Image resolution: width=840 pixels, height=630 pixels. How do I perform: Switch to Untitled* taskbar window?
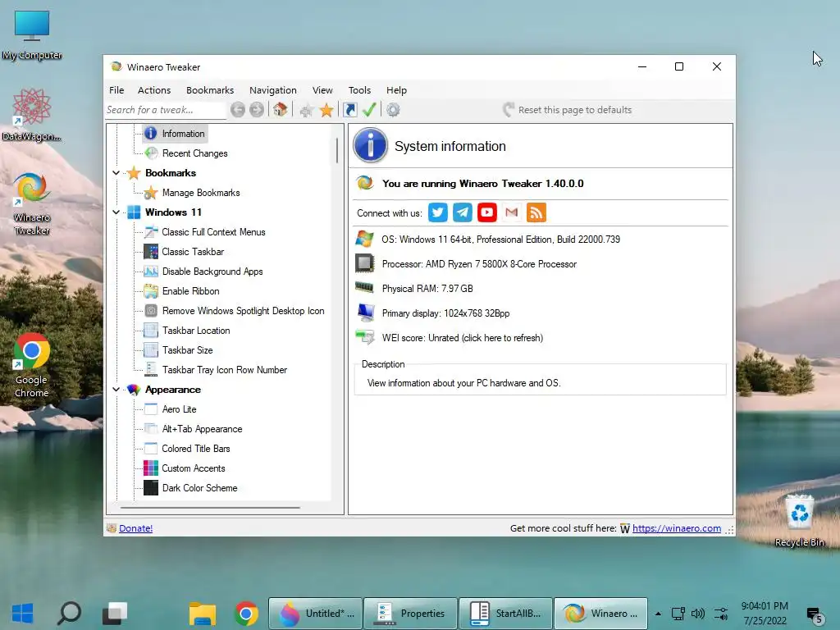click(315, 614)
